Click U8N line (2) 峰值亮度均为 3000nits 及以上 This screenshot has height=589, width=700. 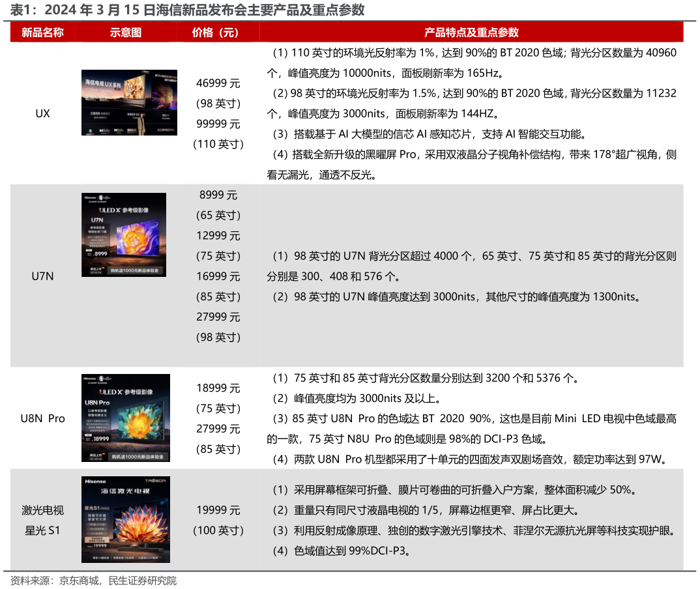point(358,399)
